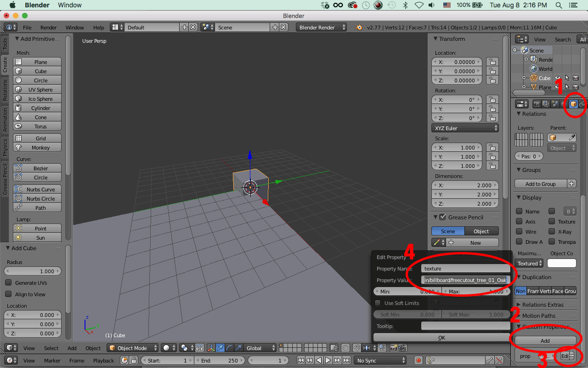Open the Object properties tab (orange cube icon)

573,104
